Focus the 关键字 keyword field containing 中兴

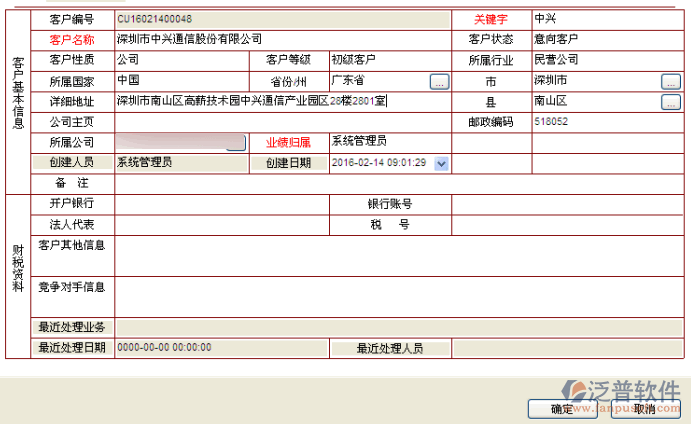[605, 20]
